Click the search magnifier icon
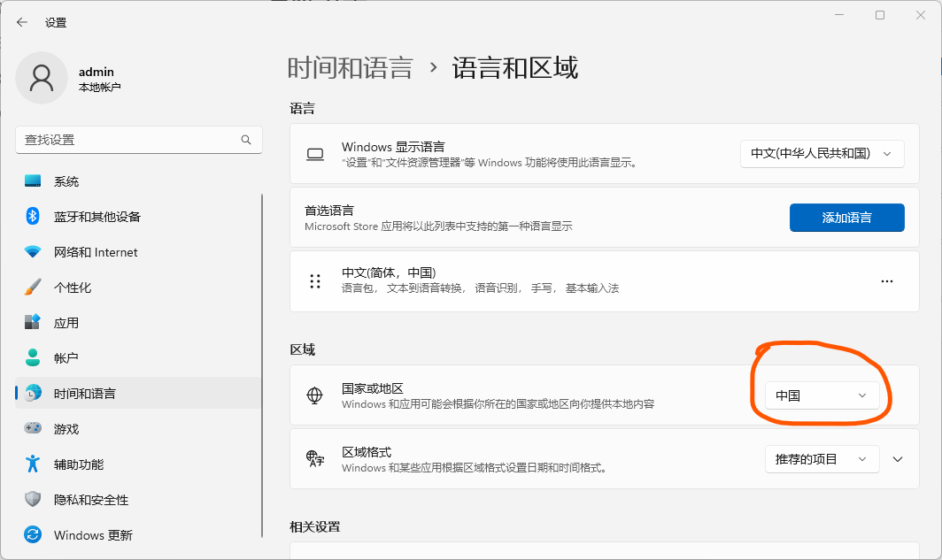 246,140
